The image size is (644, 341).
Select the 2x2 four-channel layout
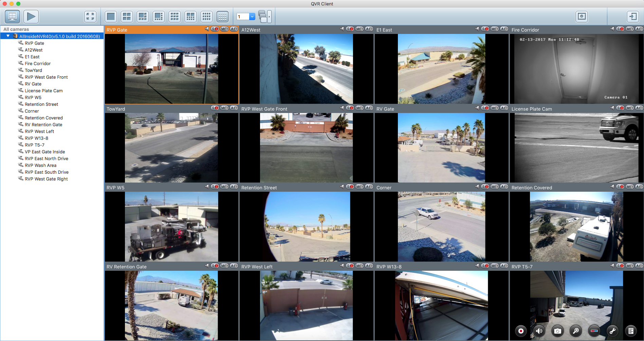click(x=127, y=16)
